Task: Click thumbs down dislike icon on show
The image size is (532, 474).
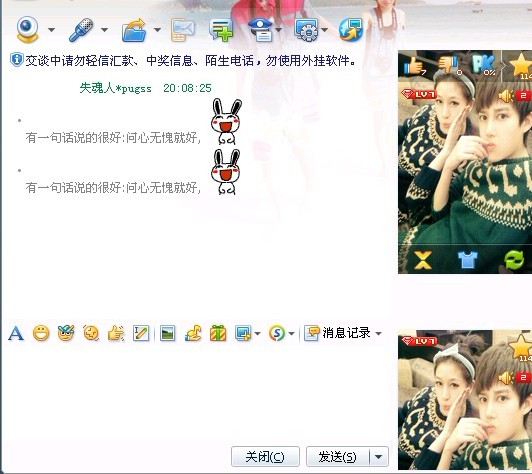Action: [x=450, y=65]
